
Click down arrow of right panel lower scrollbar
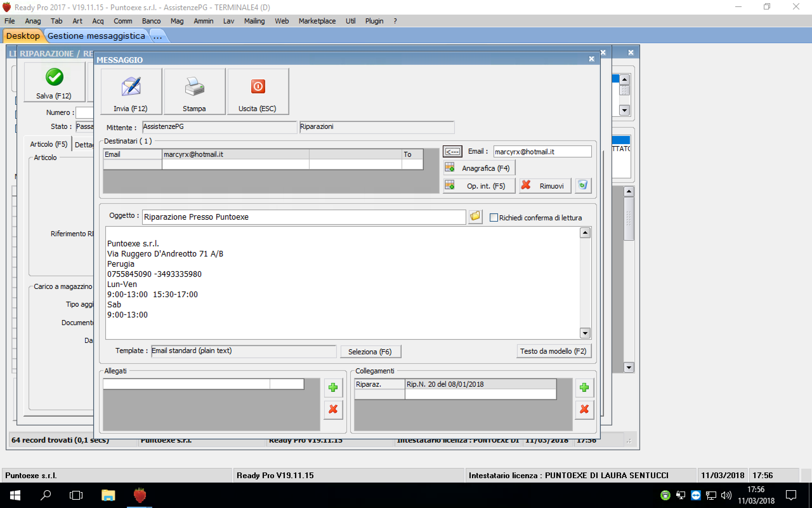click(x=628, y=368)
